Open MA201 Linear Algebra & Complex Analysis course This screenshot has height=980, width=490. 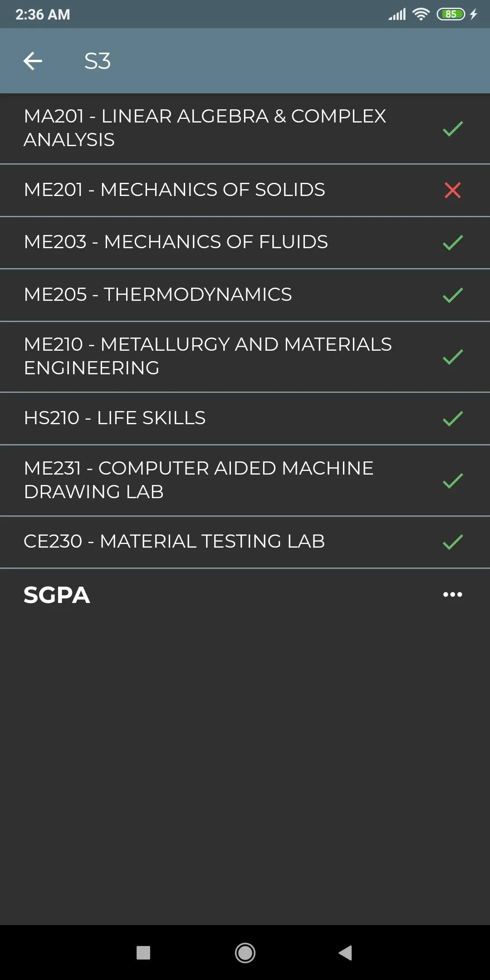pos(205,128)
